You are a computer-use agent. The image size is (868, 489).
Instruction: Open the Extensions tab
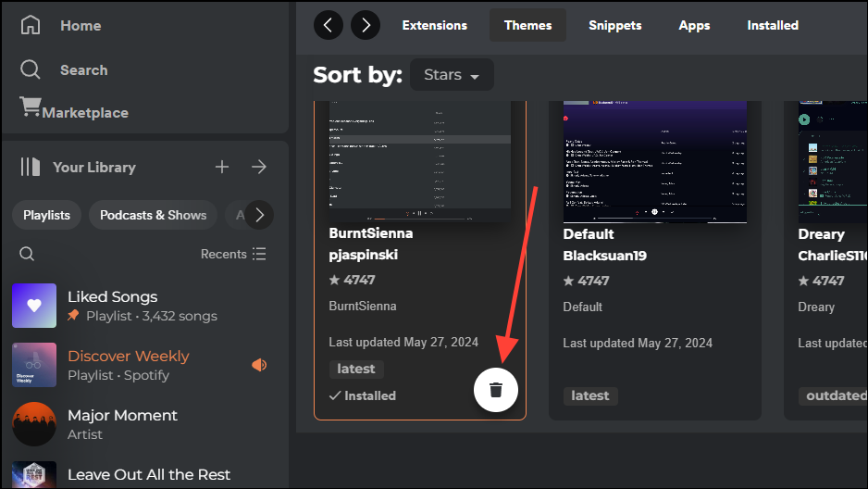435,26
